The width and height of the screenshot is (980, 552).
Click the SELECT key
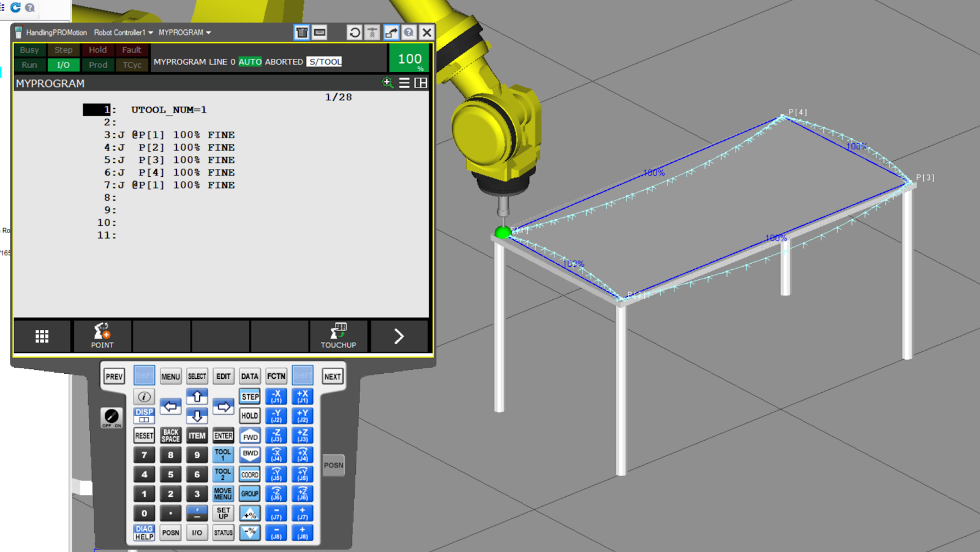(197, 376)
